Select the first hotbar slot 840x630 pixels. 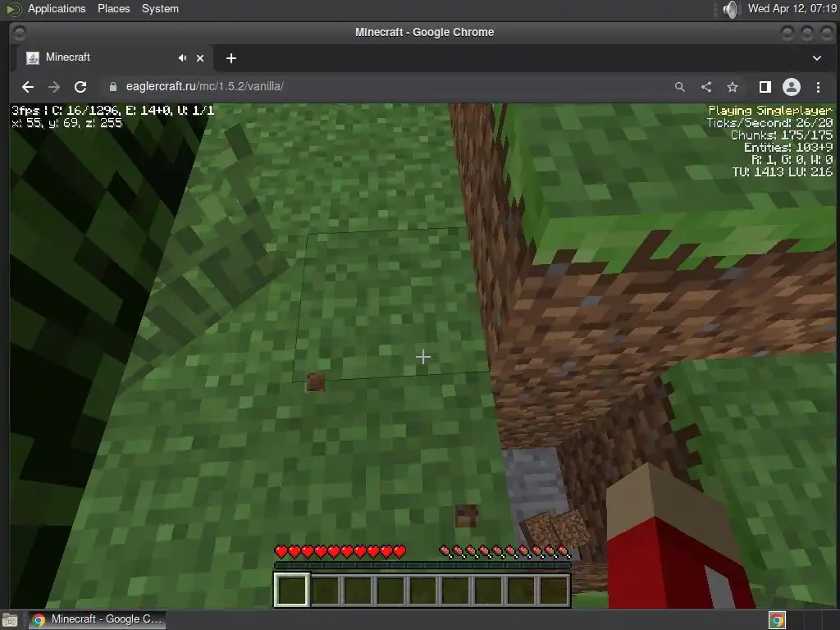click(292, 590)
